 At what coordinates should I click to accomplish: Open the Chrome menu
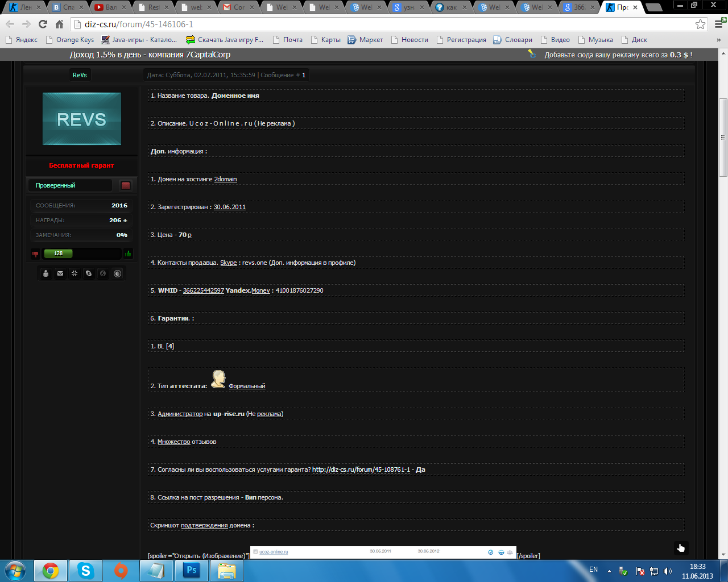[x=719, y=24]
